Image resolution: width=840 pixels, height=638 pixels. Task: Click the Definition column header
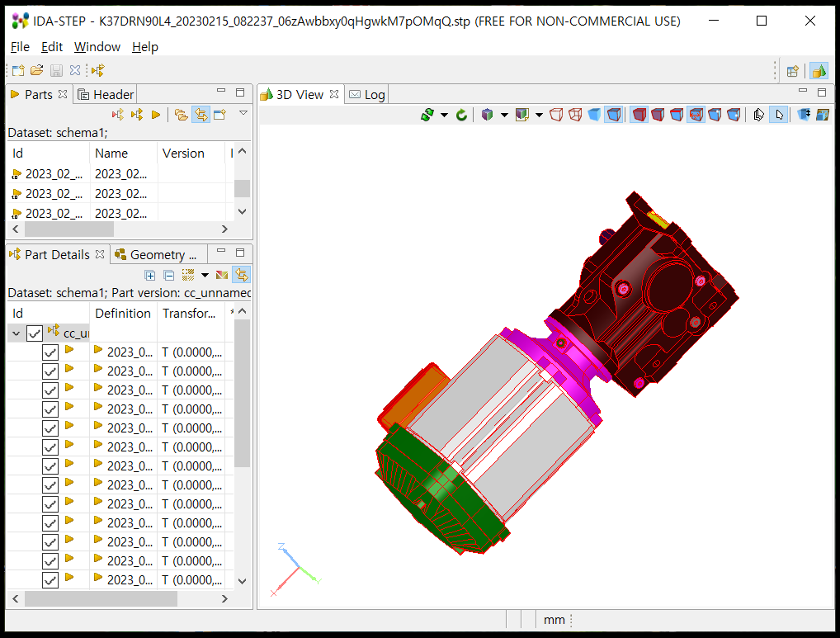click(x=123, y=314)
